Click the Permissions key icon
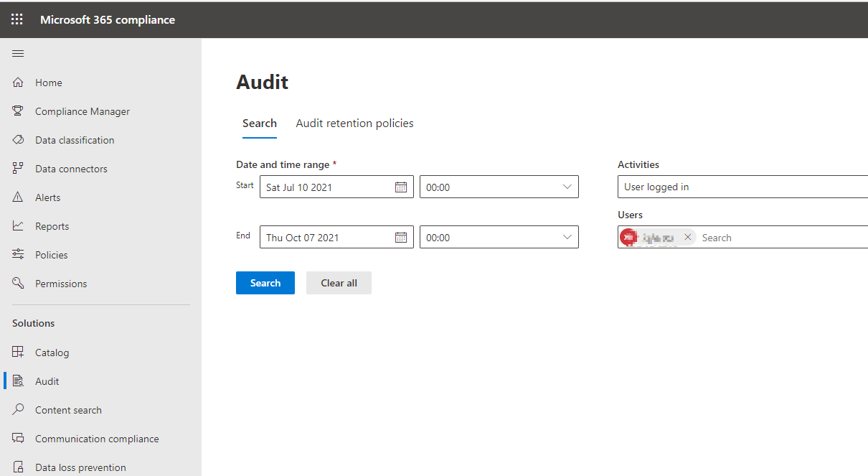 (x=19, y=284)
